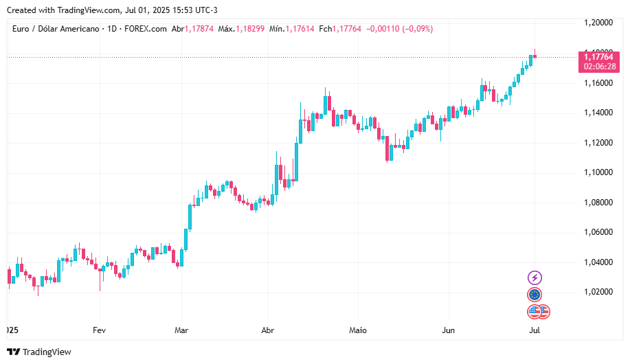Click the price change −0,00110 (−0,09%)
Screen dimensions: 630x364
[x=400, y=29]
